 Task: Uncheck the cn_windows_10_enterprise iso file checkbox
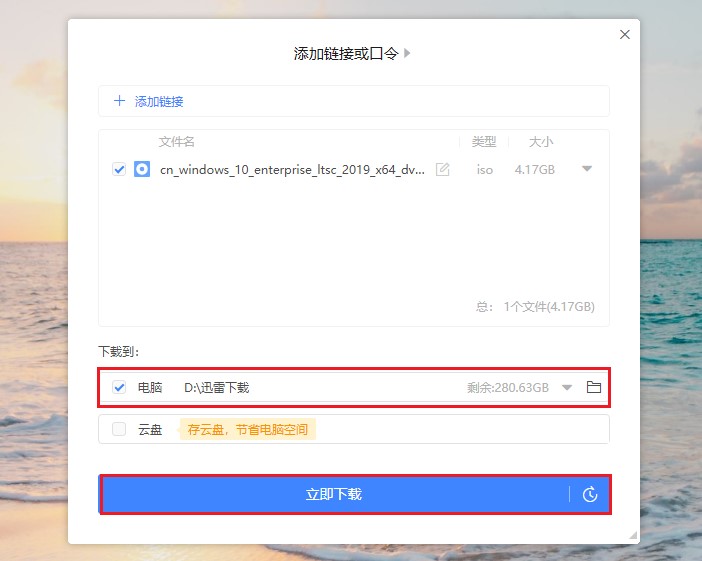(x=119, y=169)
